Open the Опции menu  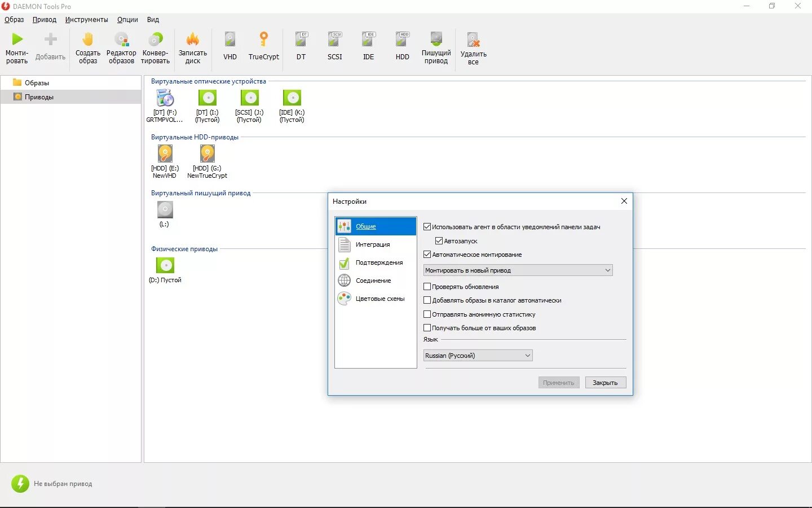(x=127, y=19)
